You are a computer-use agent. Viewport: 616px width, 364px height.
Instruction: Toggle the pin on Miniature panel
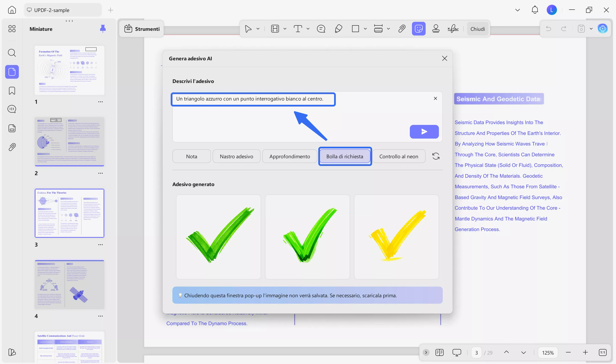(x=103, y=29)
